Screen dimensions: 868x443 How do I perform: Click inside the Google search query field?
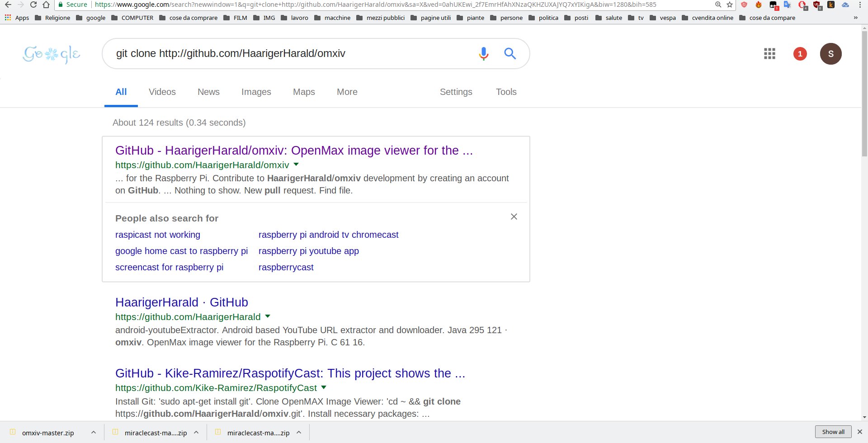(x=289, y=53)
